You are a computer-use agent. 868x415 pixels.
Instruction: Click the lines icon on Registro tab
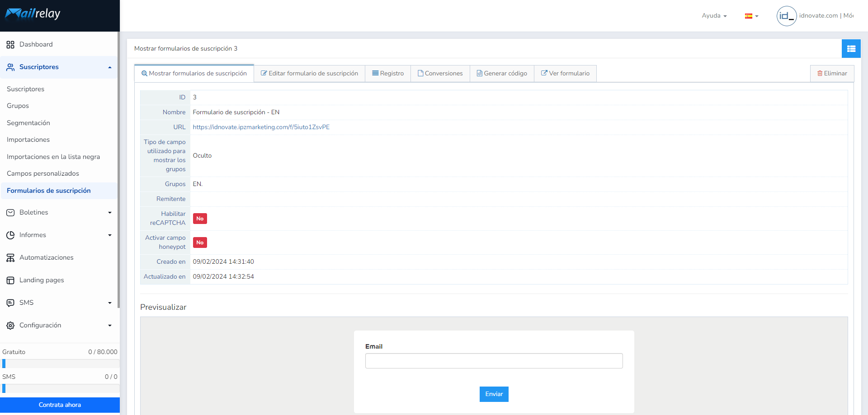coord(375,73)
